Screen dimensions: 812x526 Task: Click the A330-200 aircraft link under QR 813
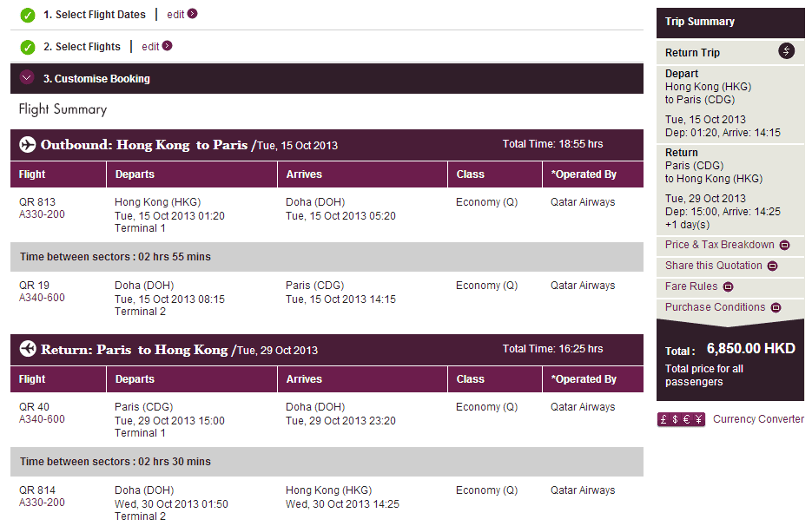tap(42, 214)
